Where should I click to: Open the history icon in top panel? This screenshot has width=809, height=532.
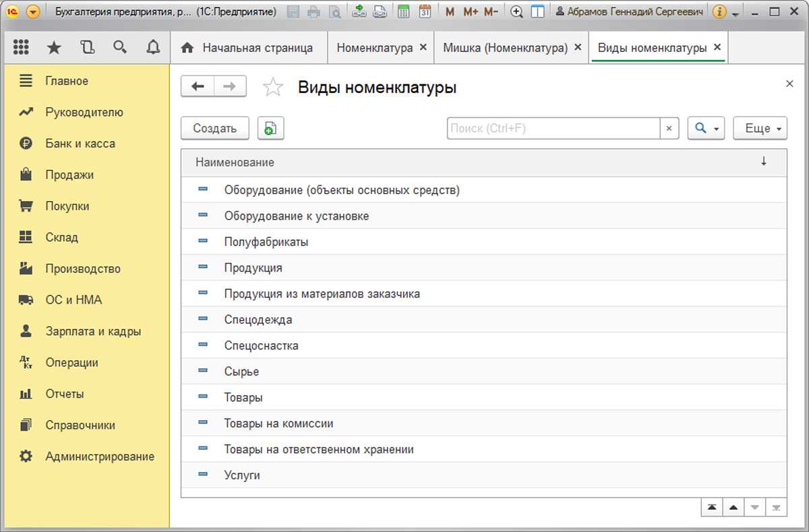coord(87,47)
